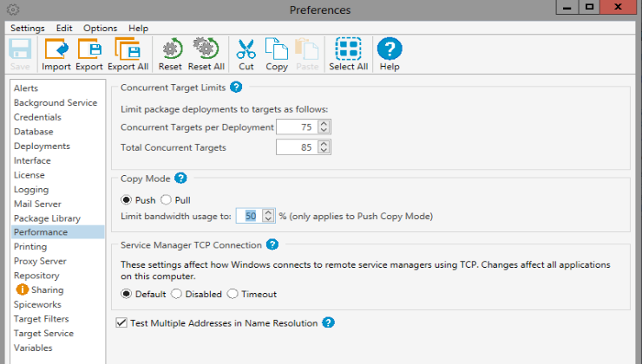Click the Select All toolbar icon
This screenshot has height=364, width=642.
click(x=348, y=51)
